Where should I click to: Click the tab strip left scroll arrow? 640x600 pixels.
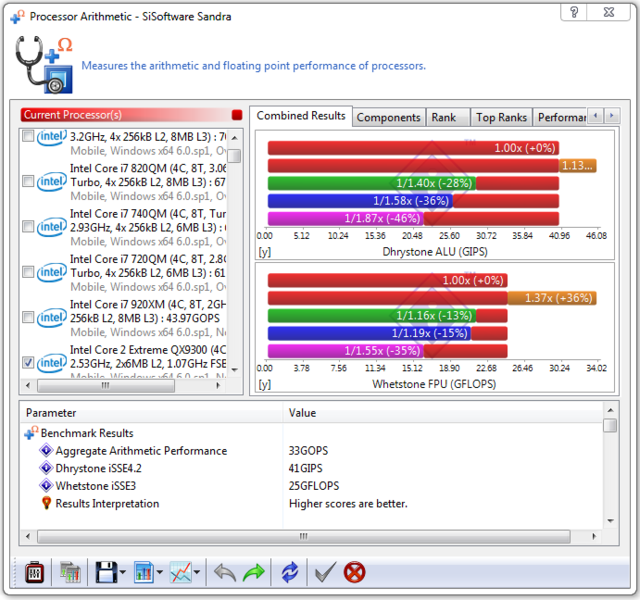pyautogui.click(x=596, y=116)
